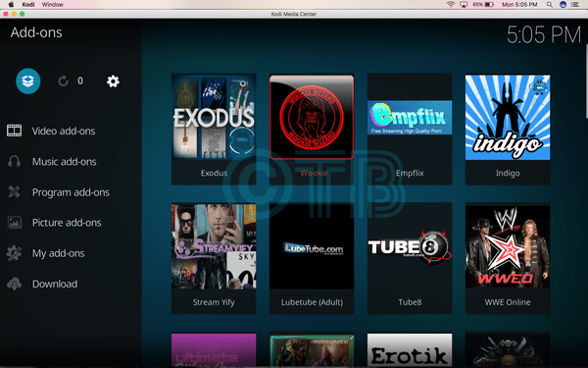Launch the Exodus add-on

(214, 129)
